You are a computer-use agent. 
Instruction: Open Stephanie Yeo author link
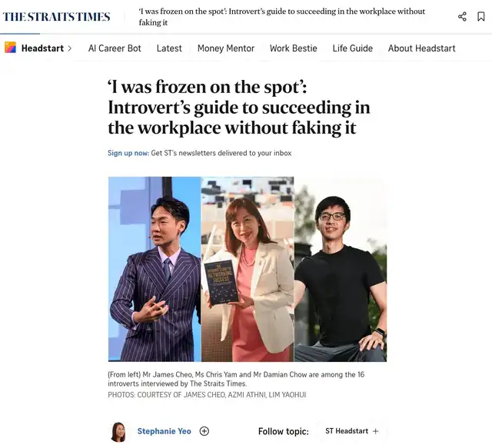click(164, 431)
